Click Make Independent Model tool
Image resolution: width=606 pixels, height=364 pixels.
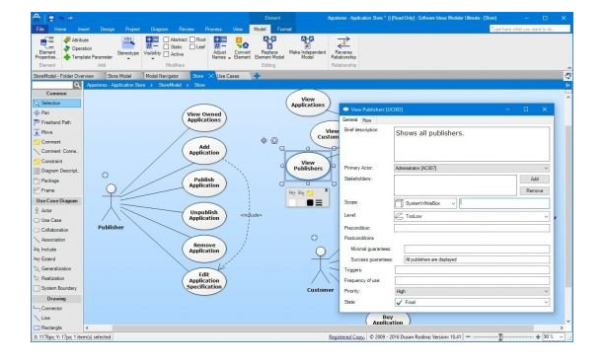[307, 48]
